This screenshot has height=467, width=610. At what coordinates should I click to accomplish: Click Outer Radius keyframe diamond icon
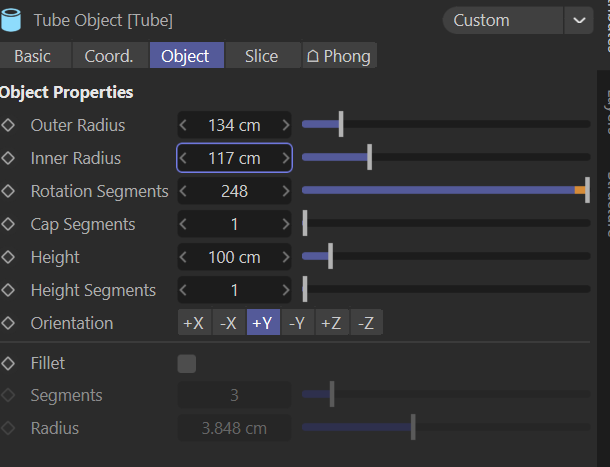pos(9,126)
